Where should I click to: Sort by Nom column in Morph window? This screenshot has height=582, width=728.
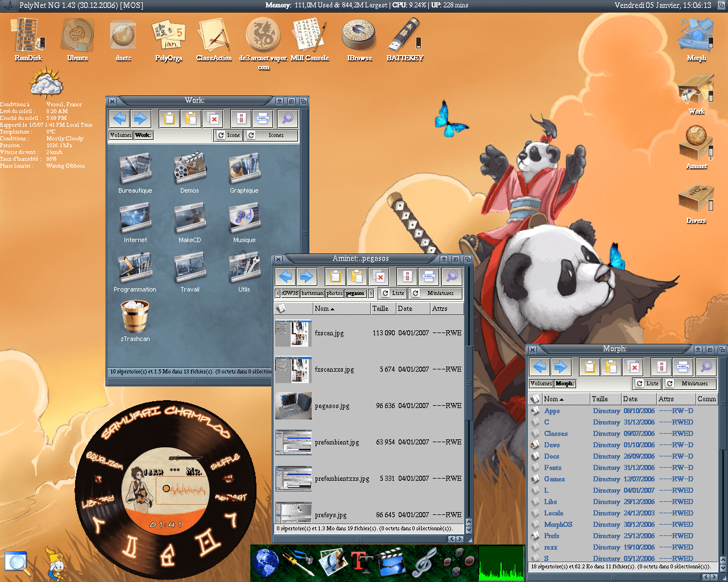point(565,399)
